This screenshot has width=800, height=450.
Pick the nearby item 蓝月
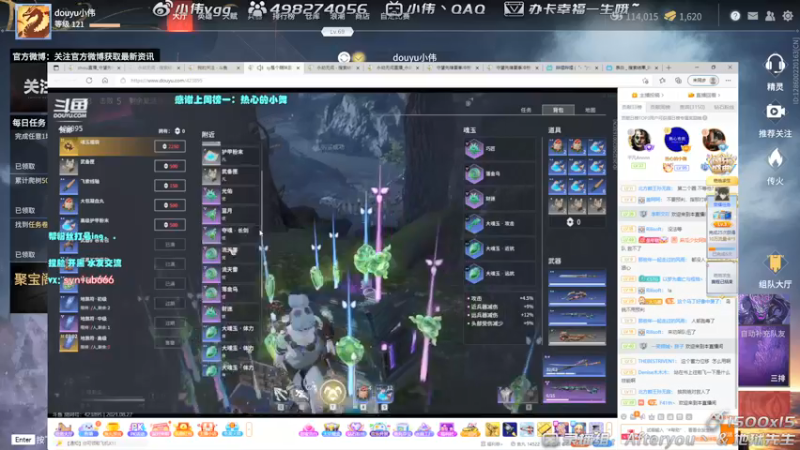(231, 214)
